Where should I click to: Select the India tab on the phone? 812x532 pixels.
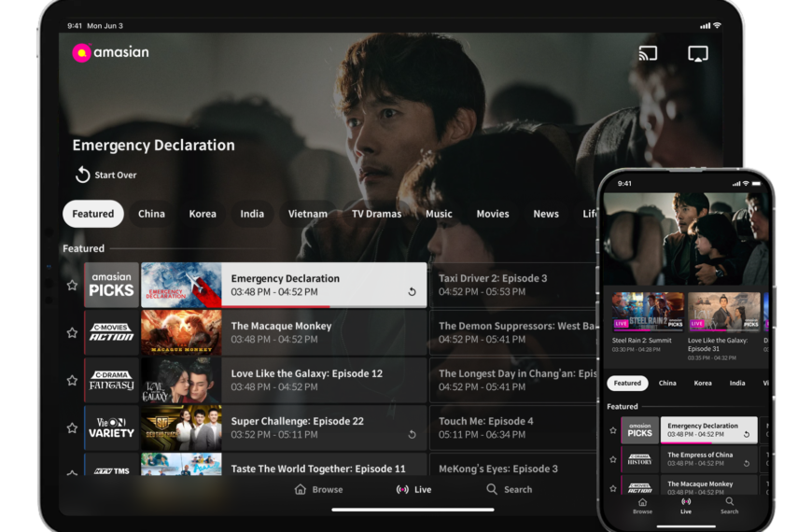737,384
